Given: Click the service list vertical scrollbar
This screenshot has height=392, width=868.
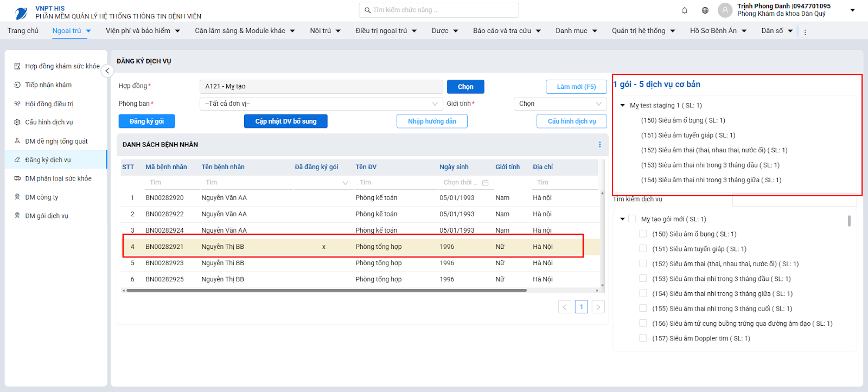Looking at the screenshot, I should click(x=849, y=221).
